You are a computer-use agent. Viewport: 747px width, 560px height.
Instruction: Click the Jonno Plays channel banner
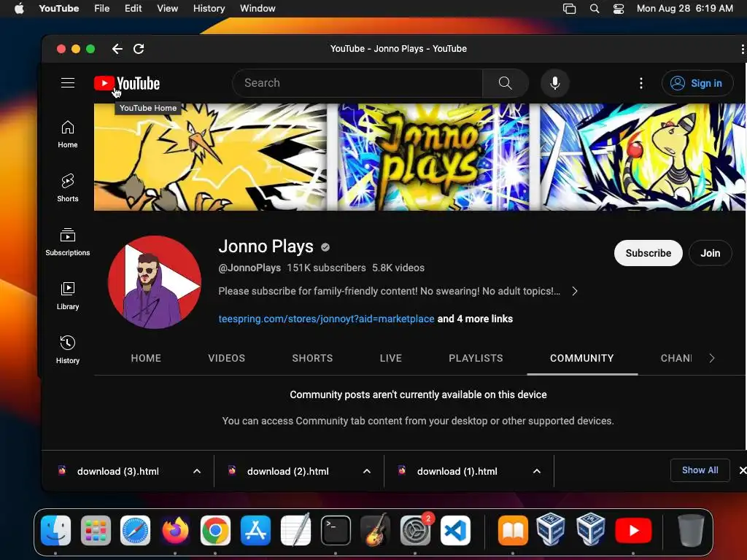[419, 157]
